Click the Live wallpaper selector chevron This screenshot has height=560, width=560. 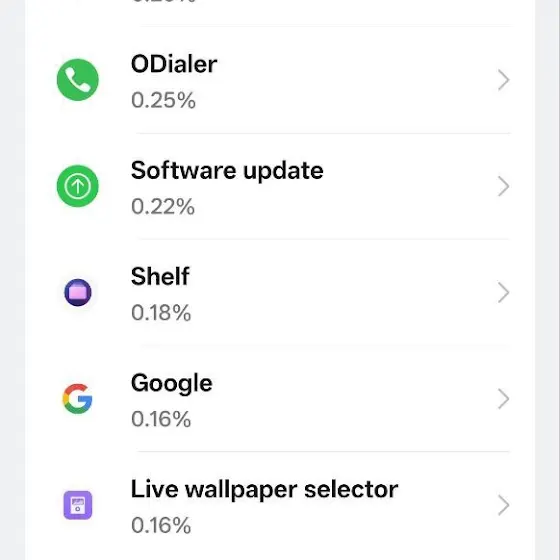(x=504, y=505)
